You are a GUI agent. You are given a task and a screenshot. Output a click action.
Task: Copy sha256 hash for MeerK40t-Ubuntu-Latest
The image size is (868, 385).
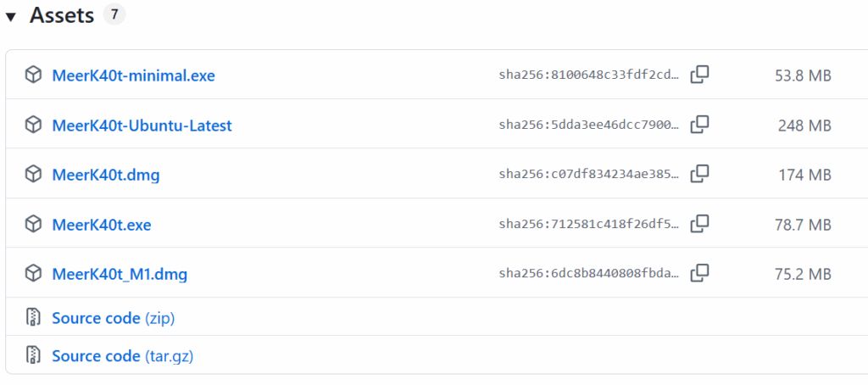[x=699, y=125]
